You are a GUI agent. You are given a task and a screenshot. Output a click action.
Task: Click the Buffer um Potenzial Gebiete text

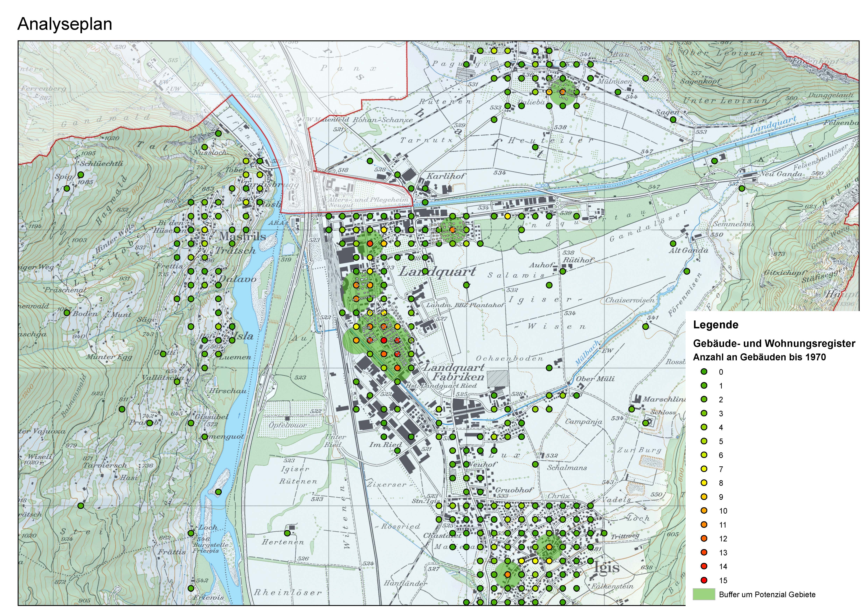tap(767, 595)
